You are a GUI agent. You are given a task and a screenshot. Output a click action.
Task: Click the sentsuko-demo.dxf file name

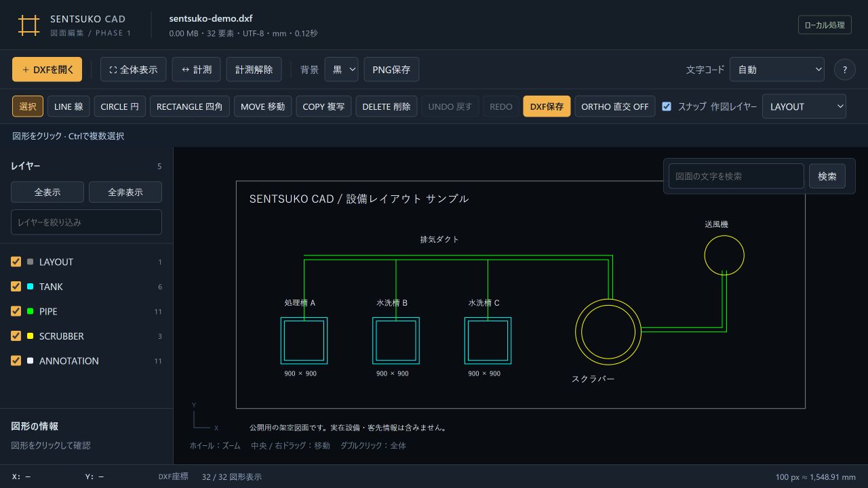pyautogui.click(x=211, y=18)
